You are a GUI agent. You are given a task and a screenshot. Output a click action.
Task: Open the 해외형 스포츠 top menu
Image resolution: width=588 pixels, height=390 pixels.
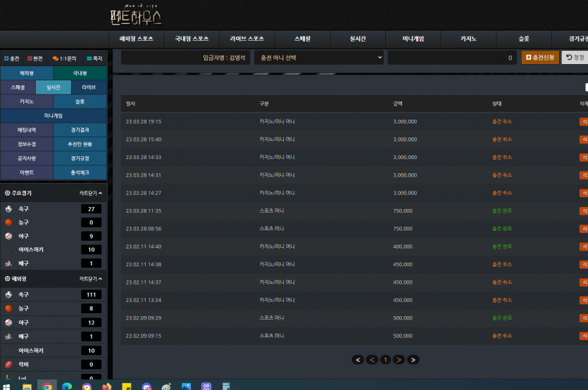click(137, 39)
